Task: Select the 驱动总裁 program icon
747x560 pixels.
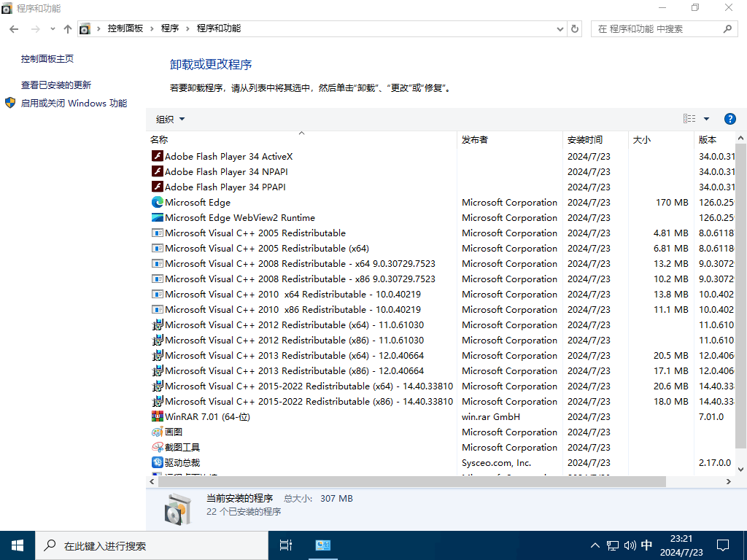Action: (157, 462)
